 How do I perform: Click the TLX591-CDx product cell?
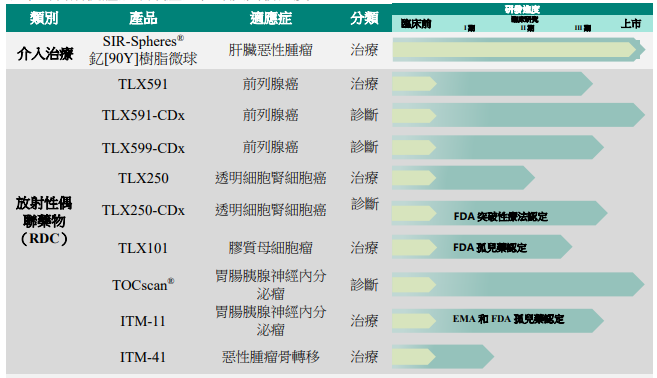point(143,115)
